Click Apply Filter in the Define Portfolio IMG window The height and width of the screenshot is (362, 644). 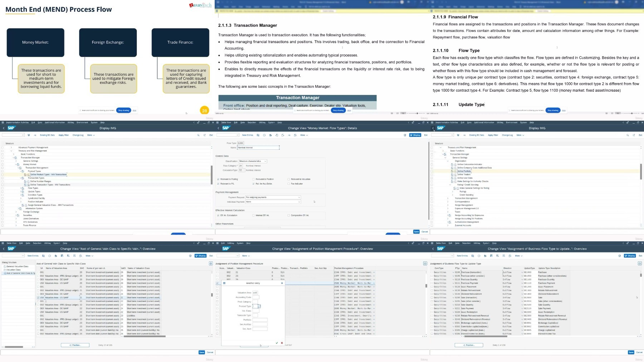pos(493,135)
